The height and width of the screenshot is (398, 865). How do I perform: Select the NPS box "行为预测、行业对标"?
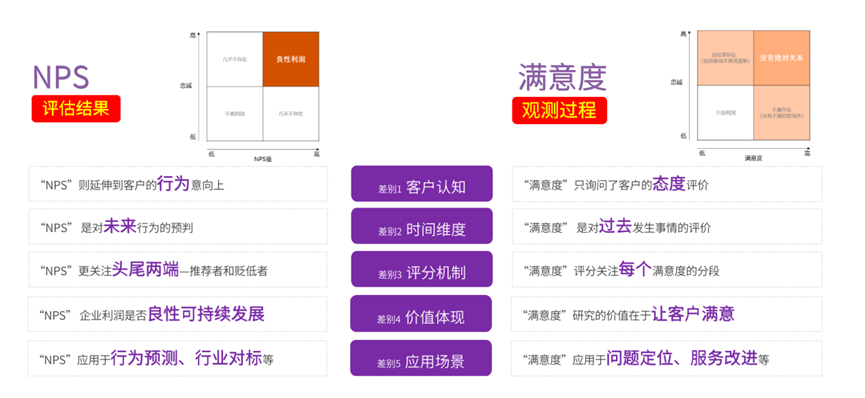point(177,359)
